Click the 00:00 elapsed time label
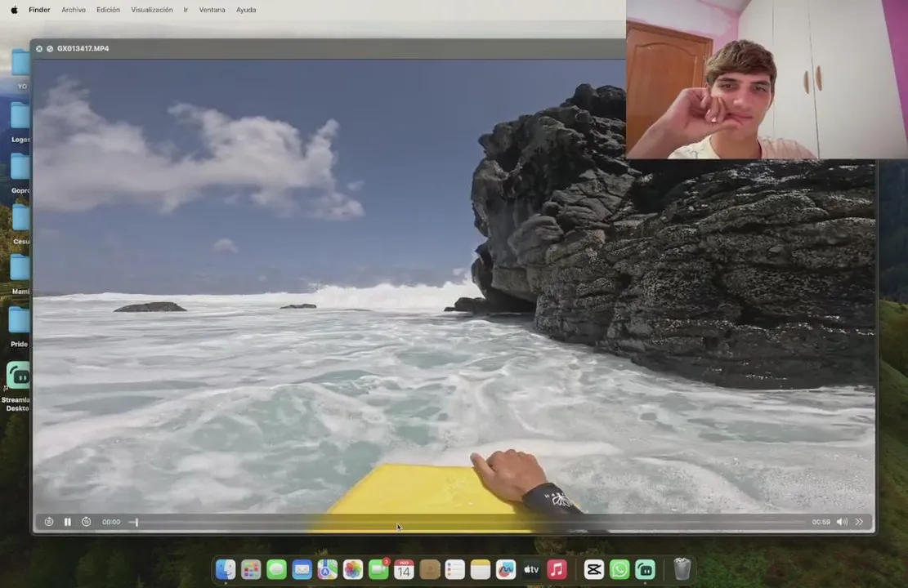 [111, 522]
